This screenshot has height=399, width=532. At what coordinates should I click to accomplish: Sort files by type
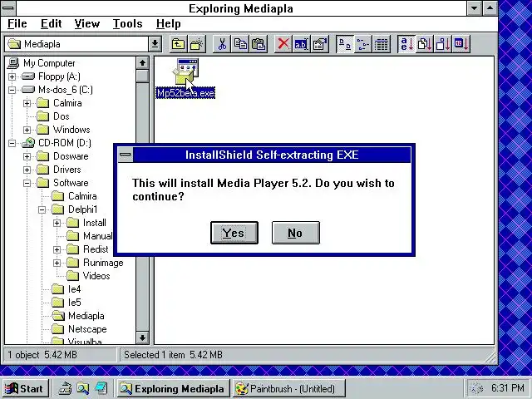(x=425, y=44)
